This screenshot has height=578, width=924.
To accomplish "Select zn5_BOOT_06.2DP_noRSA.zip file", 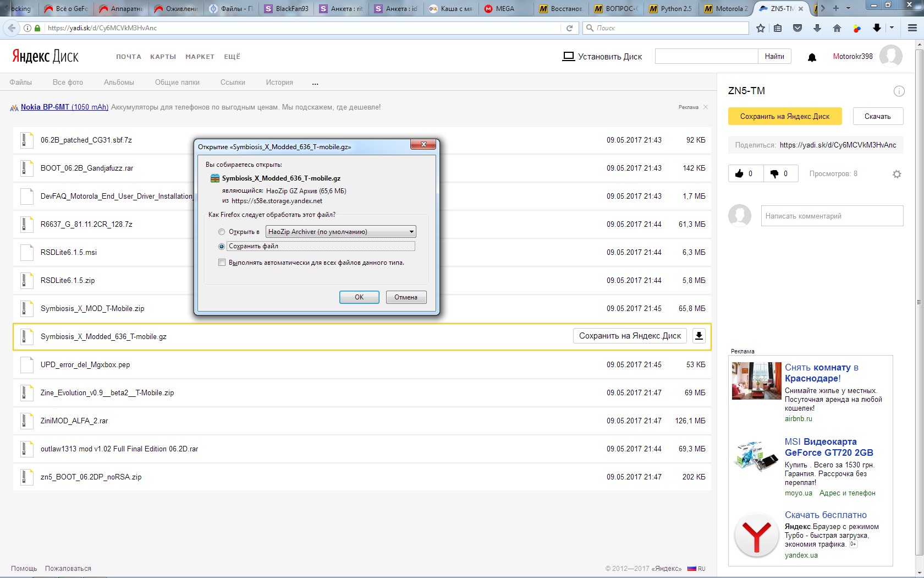I will [362, 477].
